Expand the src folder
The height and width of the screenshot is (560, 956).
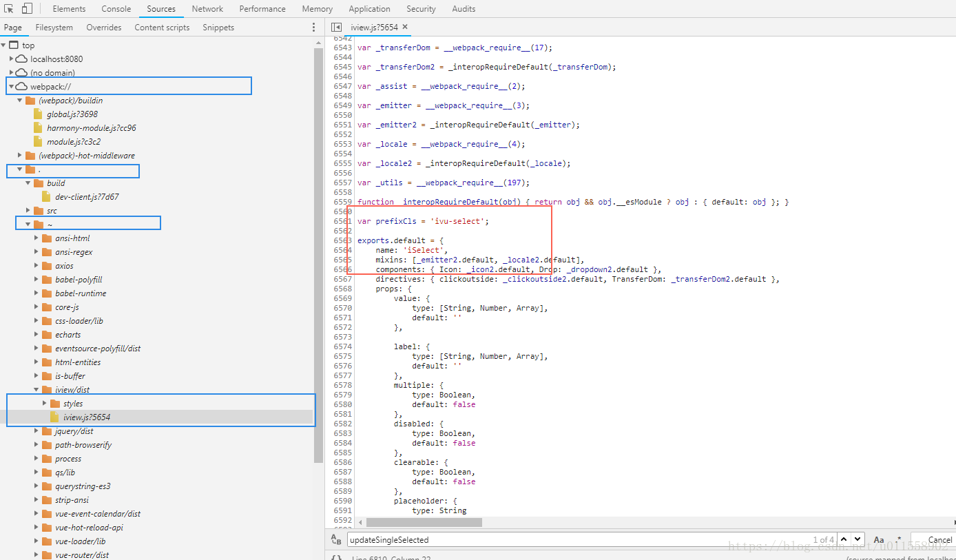click(28, 211)
